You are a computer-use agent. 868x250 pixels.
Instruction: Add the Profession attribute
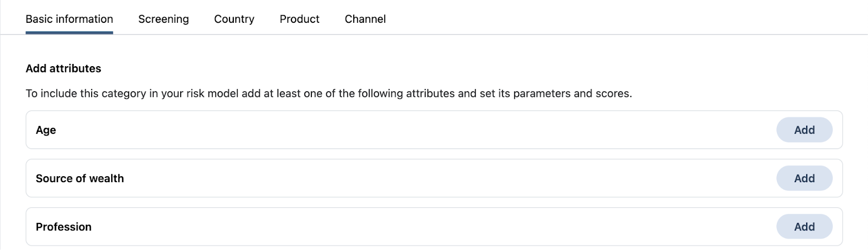tap(804, 227)
